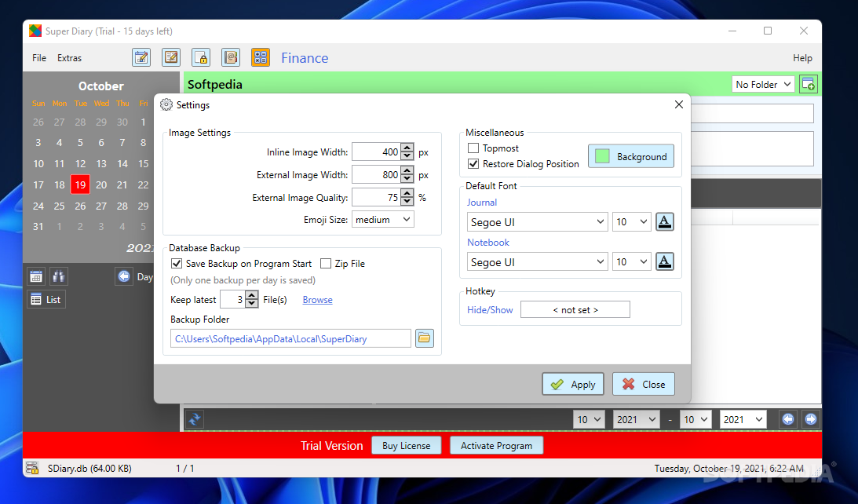The width and height of the screenshot is (858, 504).
Task: Open the Journal font family dropdown
Action: coord(537,221)
